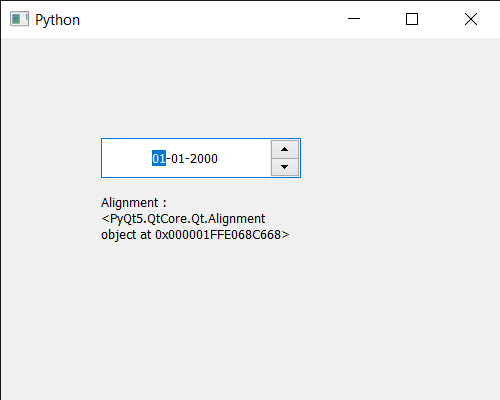Select the month section of the date
This screenshot has width=500, height=400.
coord(178,158)
